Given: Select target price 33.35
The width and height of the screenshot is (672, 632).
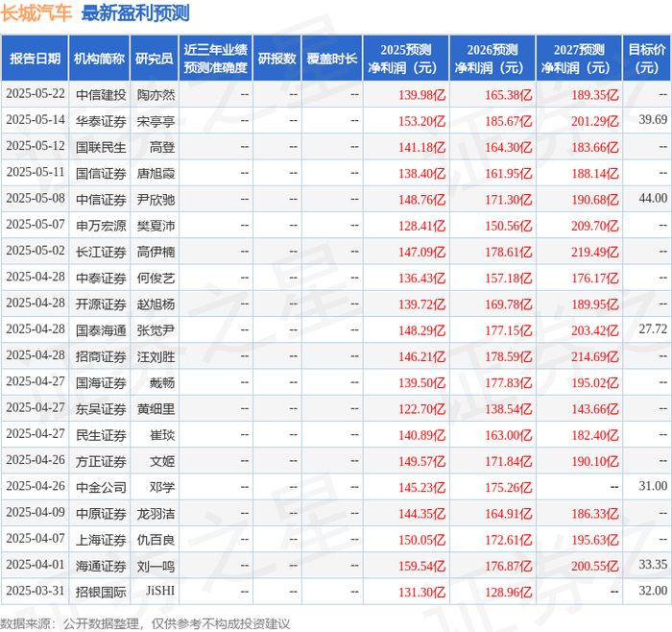Looking at the screenshot, I should (x=653, y=564).
